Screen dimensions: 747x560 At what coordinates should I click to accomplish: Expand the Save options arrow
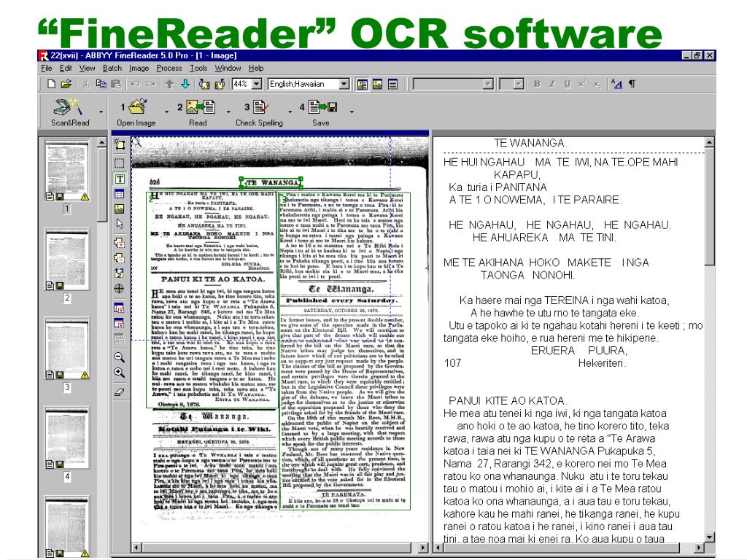(352, 112)
